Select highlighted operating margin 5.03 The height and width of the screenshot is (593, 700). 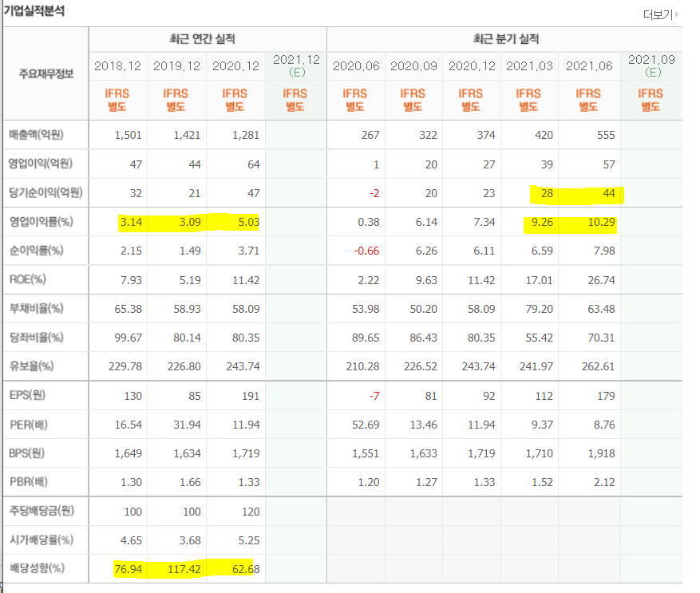(249, 223)
